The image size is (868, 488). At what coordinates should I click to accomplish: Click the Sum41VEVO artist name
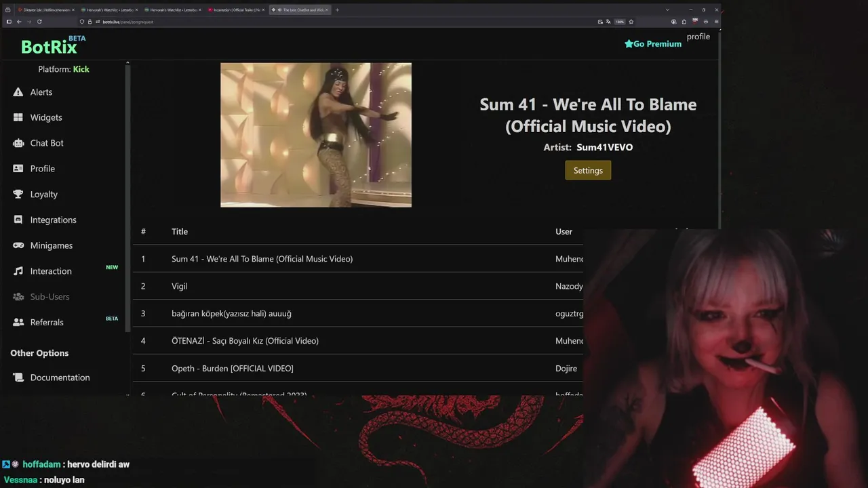604,147
